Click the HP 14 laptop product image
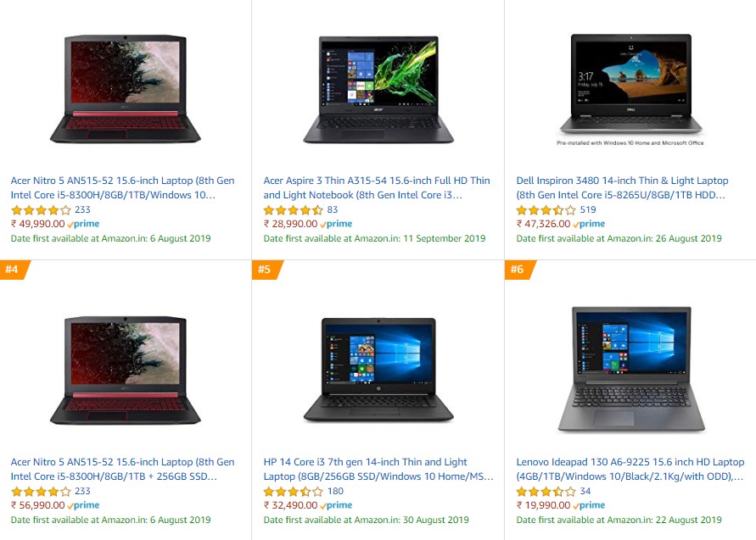The image size is (756, 540). (x=378, y=370)
